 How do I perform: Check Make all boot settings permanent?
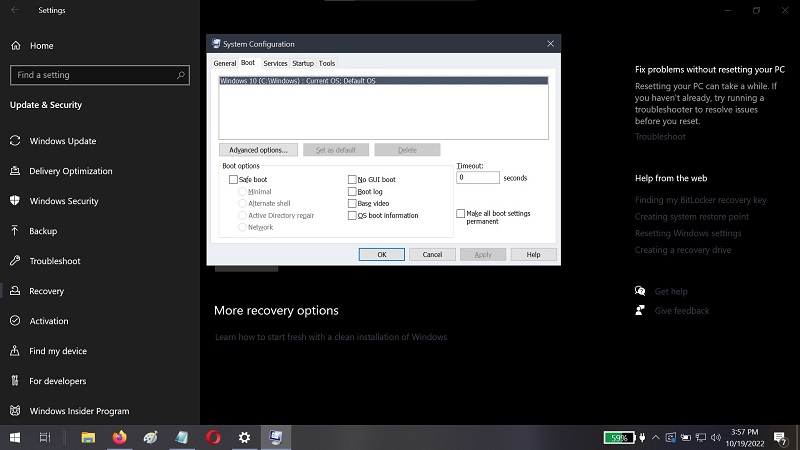pyautogui.click(x=461, y=213)
